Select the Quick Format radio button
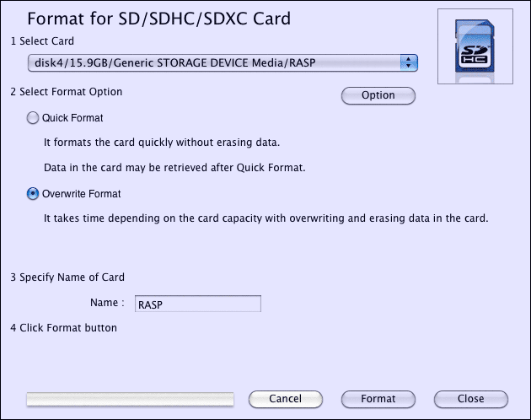This screenshot has width=531, height=420. click(x=33, y=118)
